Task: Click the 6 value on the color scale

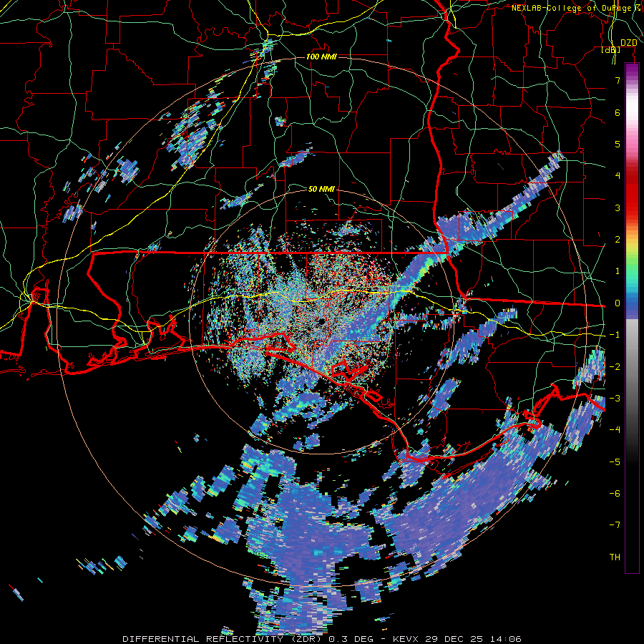Action: (x=618, y=112)
